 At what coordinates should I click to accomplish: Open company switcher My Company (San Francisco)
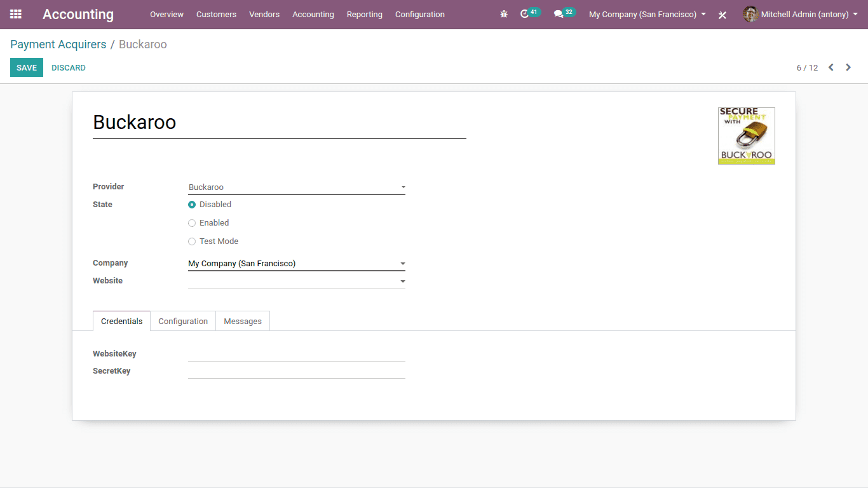648,14
